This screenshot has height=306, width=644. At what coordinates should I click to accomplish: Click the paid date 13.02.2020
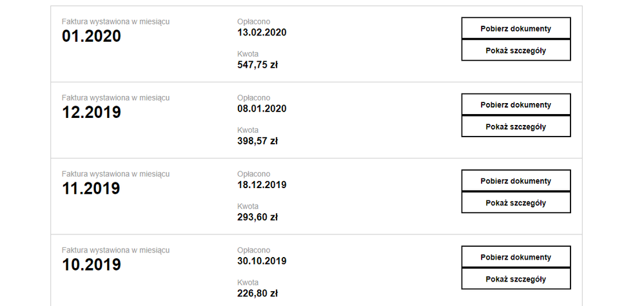[262, 33]
